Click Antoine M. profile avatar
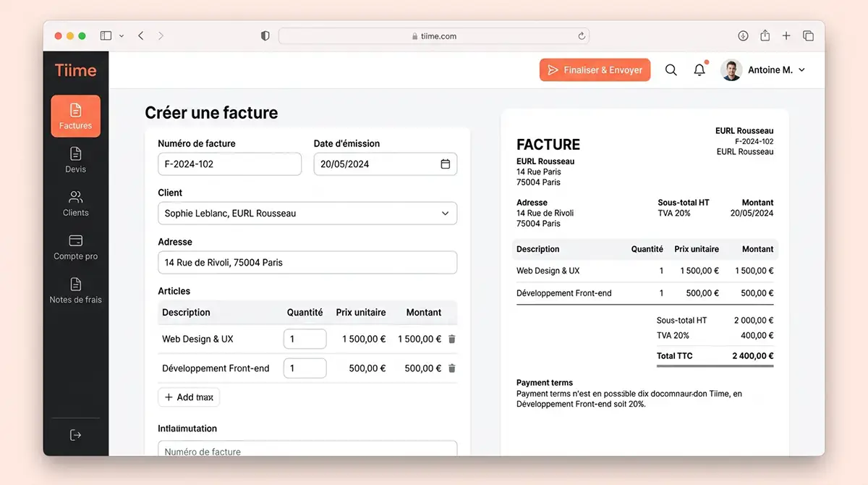This screenshot has width=868, height=485. pyautogui.click(x=731, y=70)
